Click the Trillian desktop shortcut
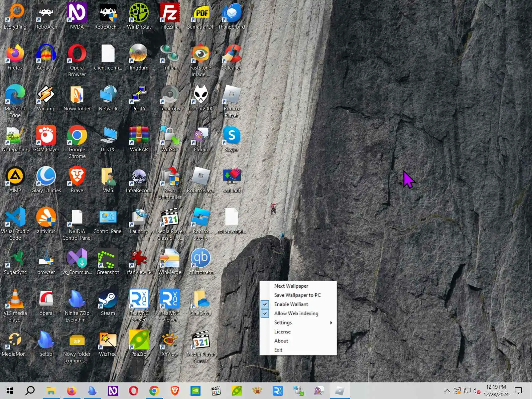This screenshot has height=399, width=532. tap(170, 57)
